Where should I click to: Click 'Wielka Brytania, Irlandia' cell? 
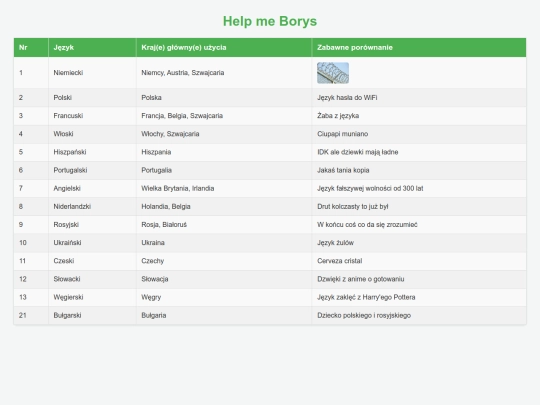point(224,188)
